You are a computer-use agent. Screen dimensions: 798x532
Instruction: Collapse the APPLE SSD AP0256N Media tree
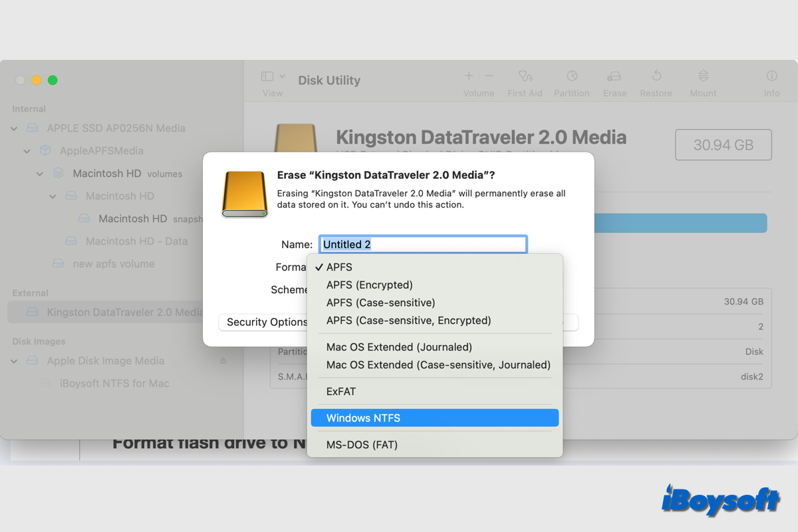(13, 128)
